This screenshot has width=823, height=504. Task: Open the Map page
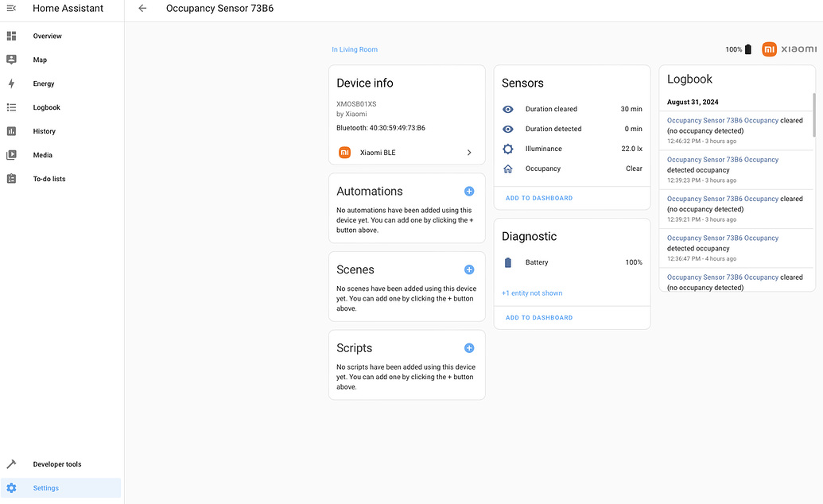pyautogui.click(x=40, y=60)
